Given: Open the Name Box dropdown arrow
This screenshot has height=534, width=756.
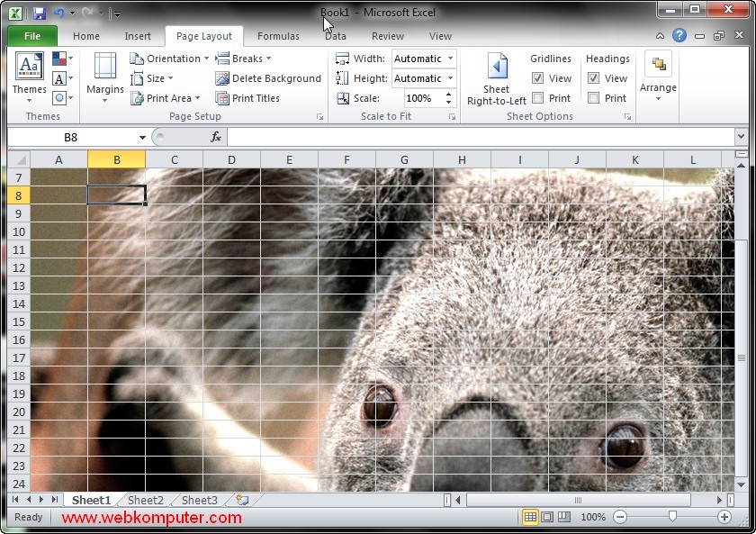Looking at the screenshot, I should tap(143, 136).
